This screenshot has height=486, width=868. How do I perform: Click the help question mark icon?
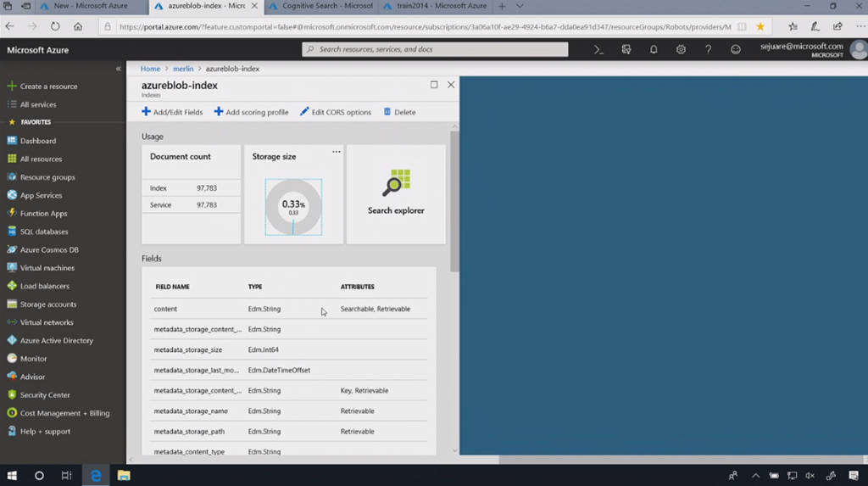pos(709,50)
